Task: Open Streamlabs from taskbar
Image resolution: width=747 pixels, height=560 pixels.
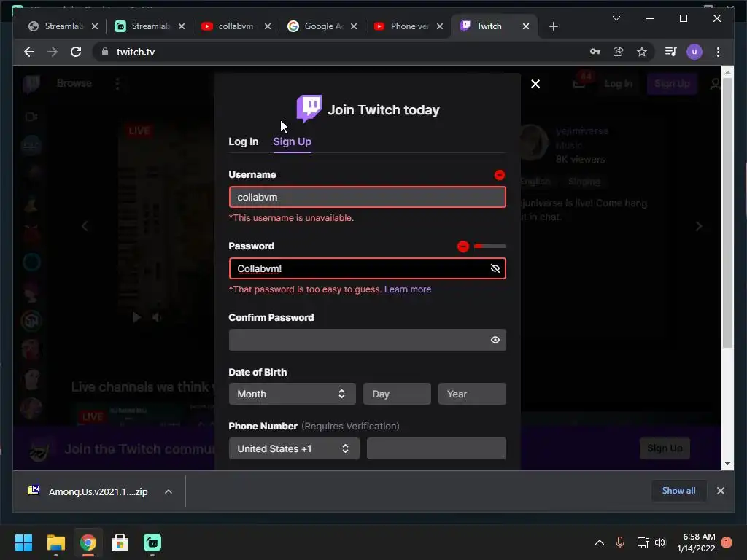Action: point(152,542)
